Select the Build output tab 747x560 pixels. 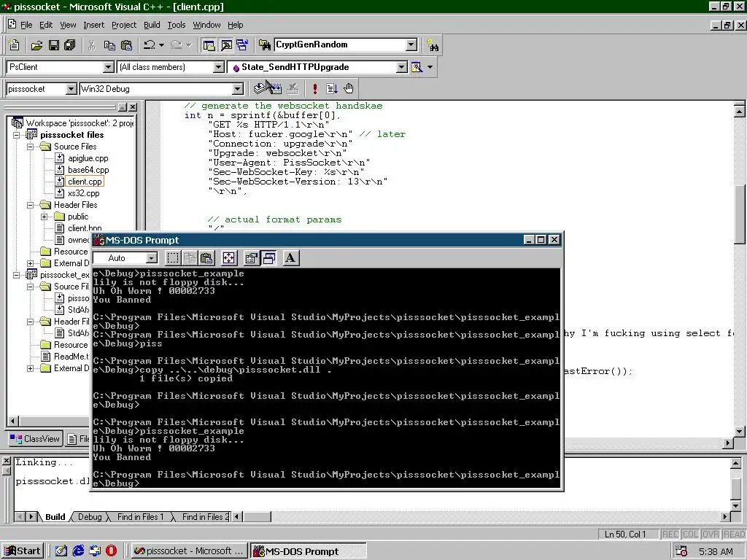coord(55,517)
